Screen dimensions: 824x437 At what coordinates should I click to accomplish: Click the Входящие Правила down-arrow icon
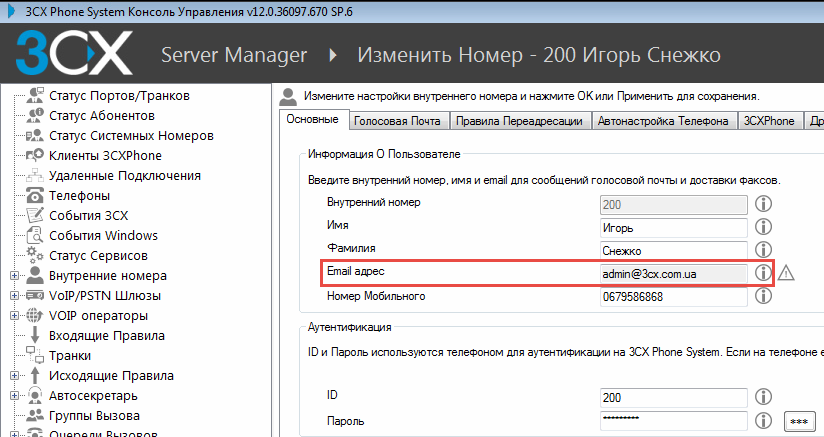point(35,335)
